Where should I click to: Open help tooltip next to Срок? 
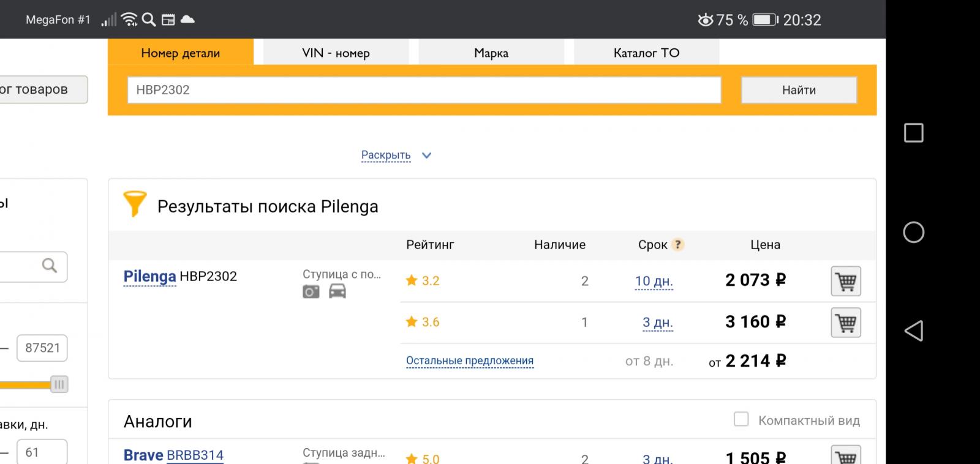tap(677, 245)
